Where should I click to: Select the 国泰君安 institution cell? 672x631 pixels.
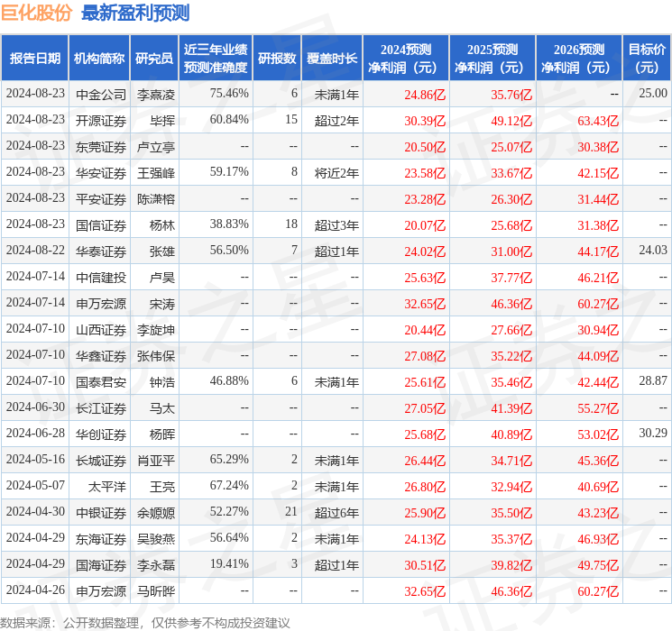pos(101,382)
